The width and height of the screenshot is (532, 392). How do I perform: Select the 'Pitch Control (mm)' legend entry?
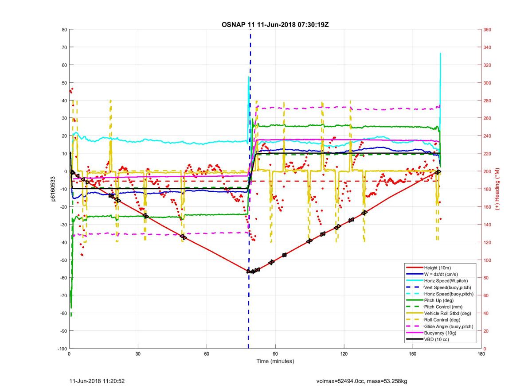[x=440, y=307]
